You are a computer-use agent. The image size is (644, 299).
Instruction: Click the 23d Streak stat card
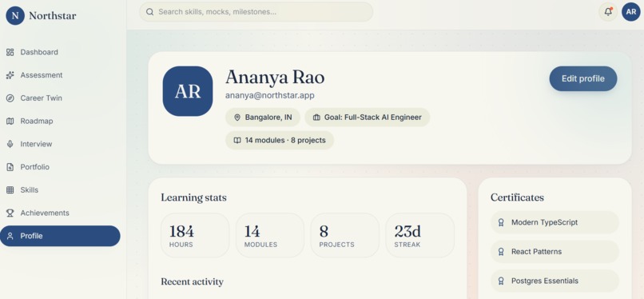click(419, 235)
